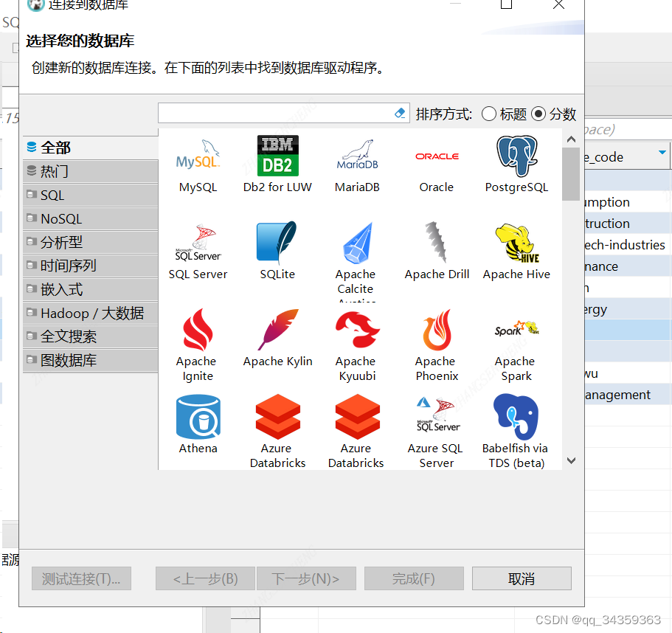Click the previous step (上一步) button
Viewport: 672px width, 633px height.
(x=205, y=578)
